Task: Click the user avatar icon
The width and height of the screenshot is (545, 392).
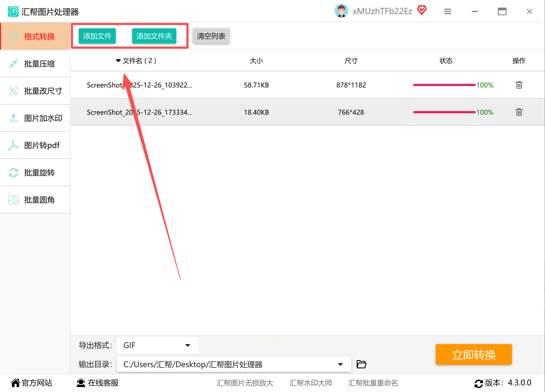Action: (341, 11)
